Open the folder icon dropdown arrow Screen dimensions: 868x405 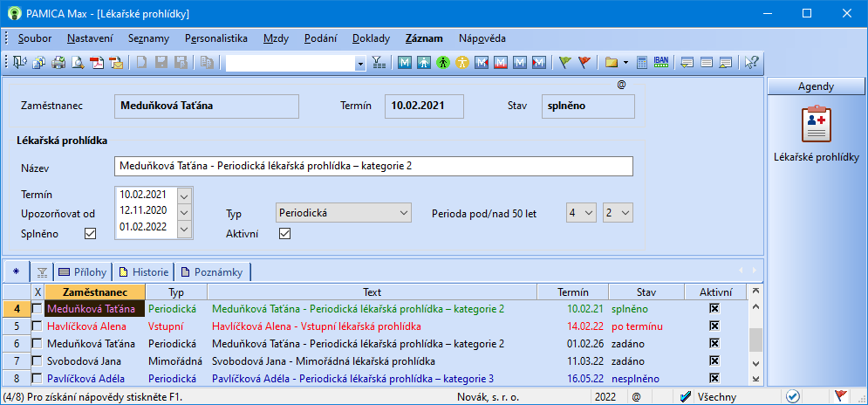pos(625,63)
